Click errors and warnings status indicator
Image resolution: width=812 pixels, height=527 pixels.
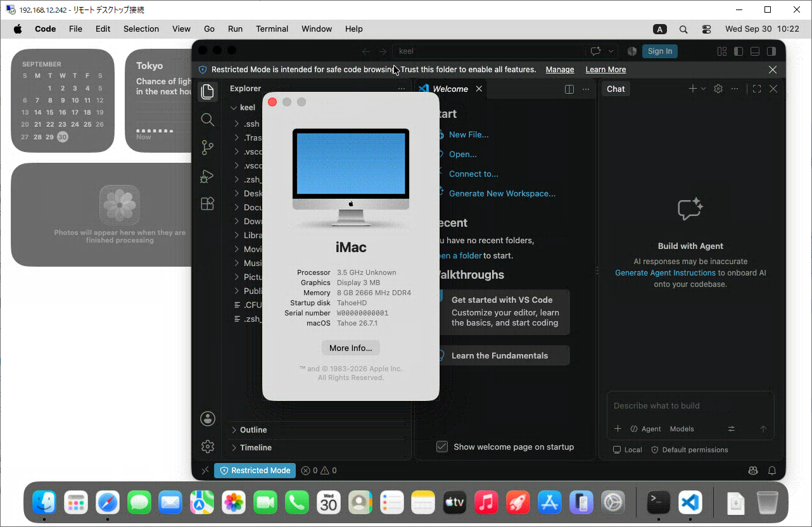pyautogui.click(x=319, y=471)
